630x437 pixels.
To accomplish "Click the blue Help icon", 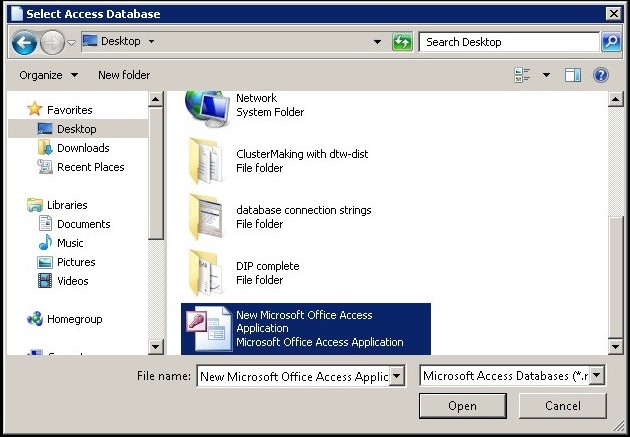I will (601, 75).
